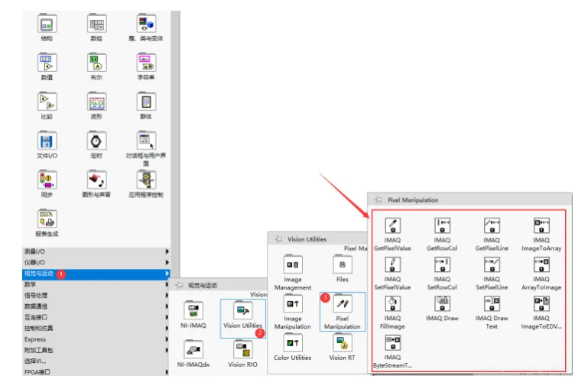Open the Vision Utilities subpalette
The width and height of the screenshot is (588, 392).
243,311
